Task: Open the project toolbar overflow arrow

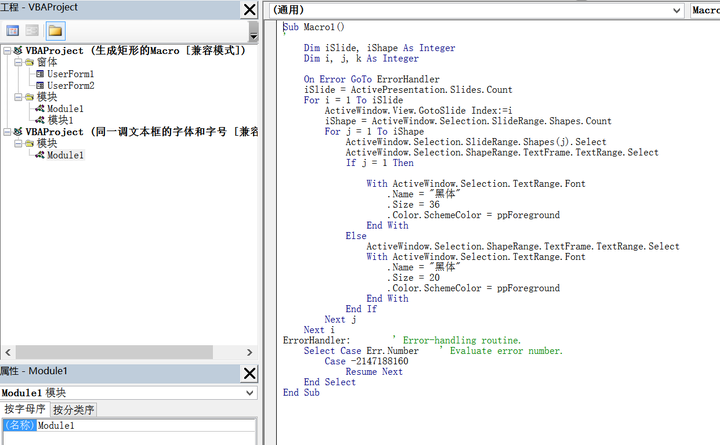Action: 253,37
